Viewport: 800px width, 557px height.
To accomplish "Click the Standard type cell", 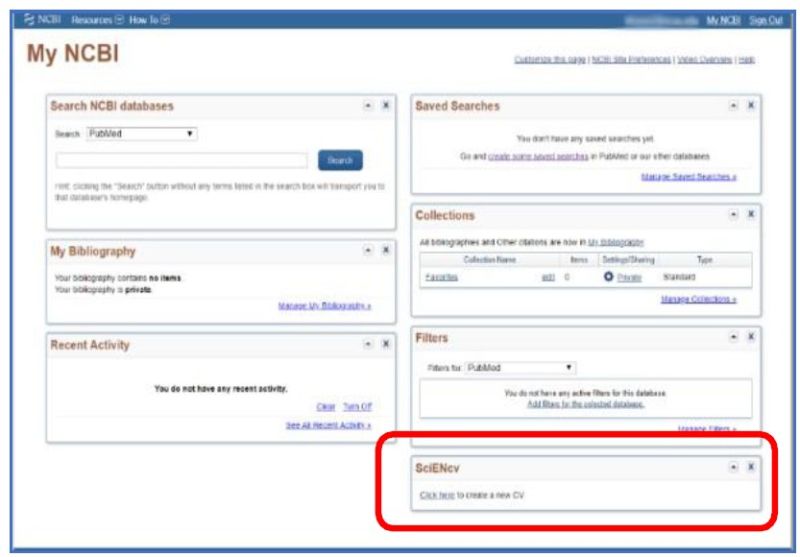I will tap(679, 277).
